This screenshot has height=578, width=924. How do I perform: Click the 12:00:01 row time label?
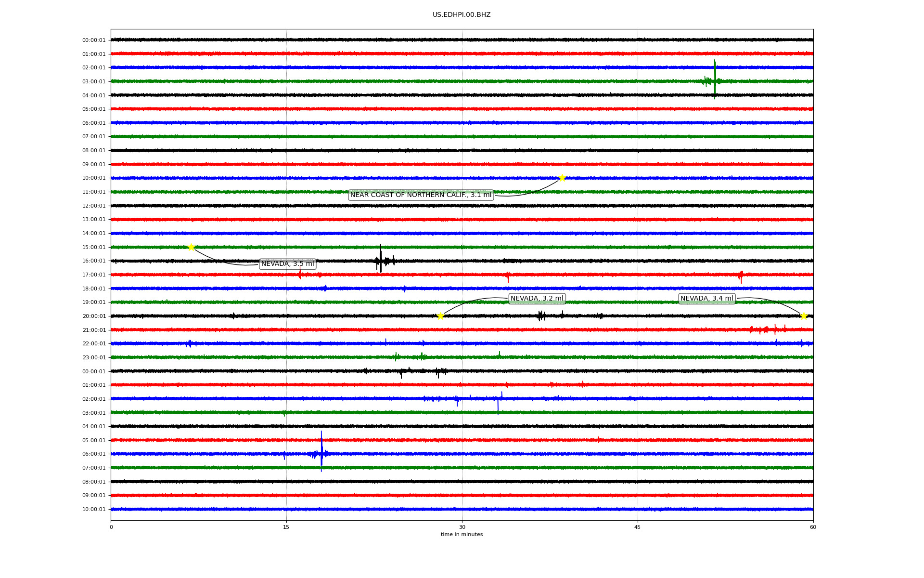(94, 206)
